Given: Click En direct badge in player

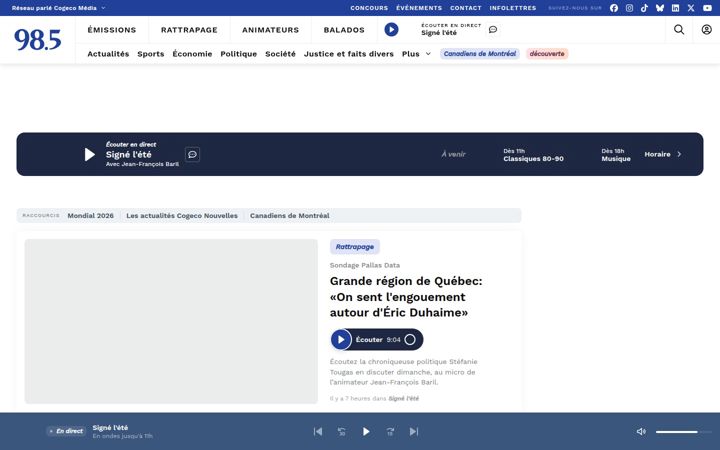Looking at the screenshot, I should click(67, 431).
